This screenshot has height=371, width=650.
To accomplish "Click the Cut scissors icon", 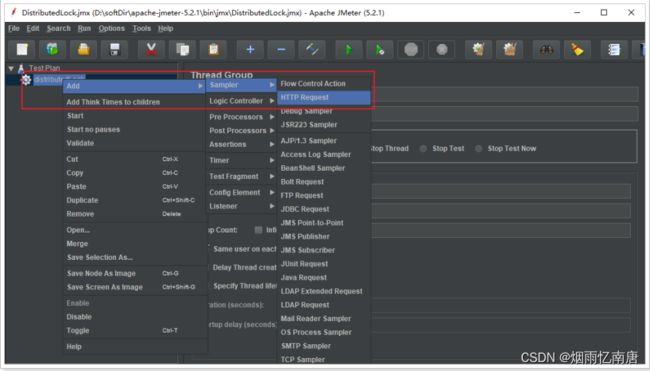I will point(151,50).
